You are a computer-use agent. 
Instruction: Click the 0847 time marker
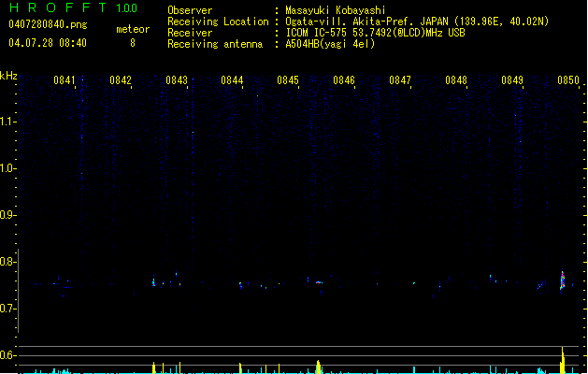400,80
